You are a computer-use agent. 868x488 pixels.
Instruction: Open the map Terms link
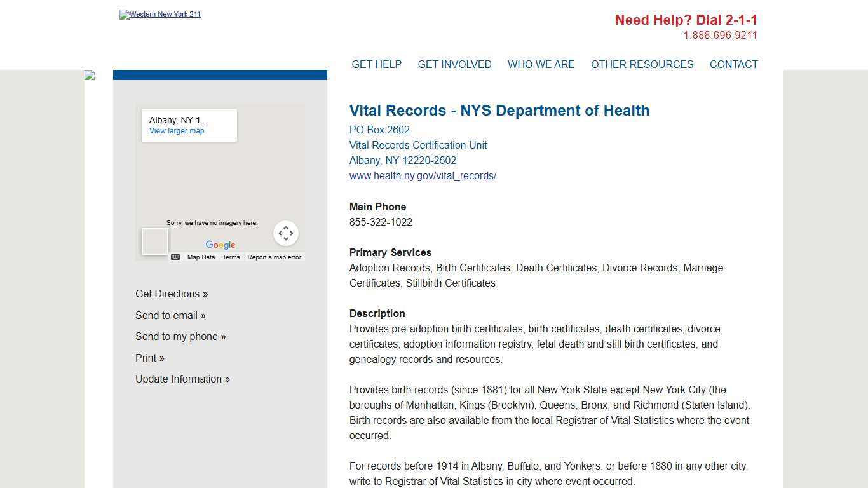[x=231, y=257]
